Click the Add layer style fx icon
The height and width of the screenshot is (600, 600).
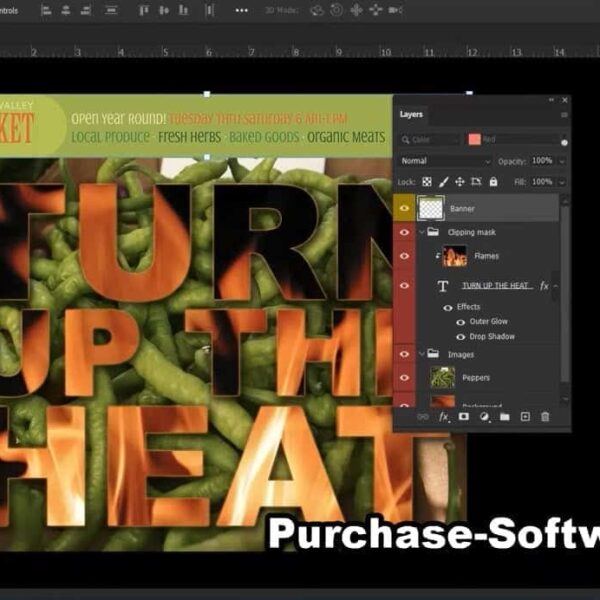point(444,416)
